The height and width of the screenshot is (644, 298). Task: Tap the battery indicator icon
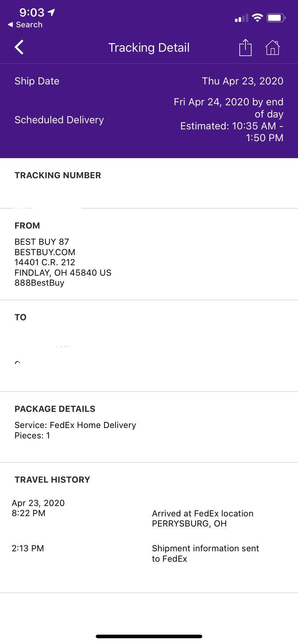[276, 18]
